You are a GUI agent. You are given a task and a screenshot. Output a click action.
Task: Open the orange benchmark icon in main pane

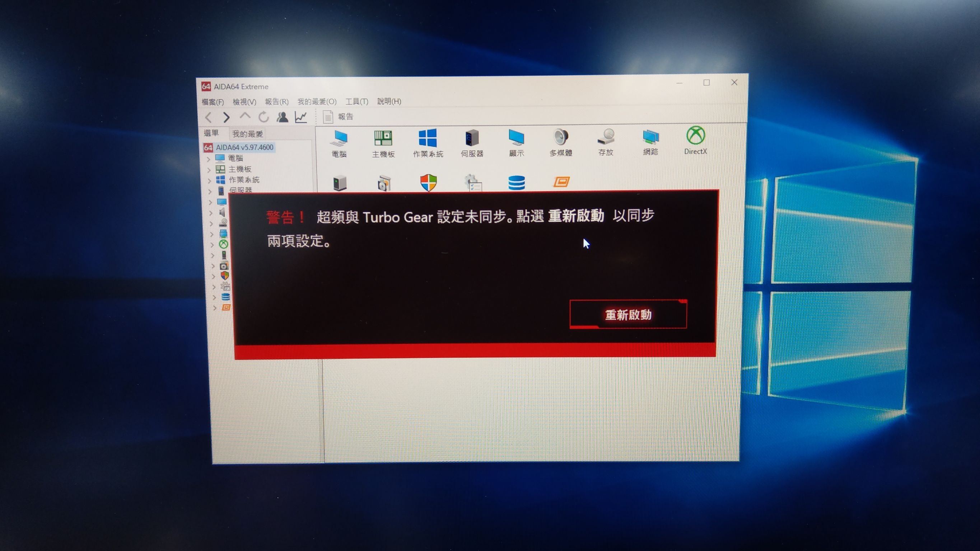point(561,182)
